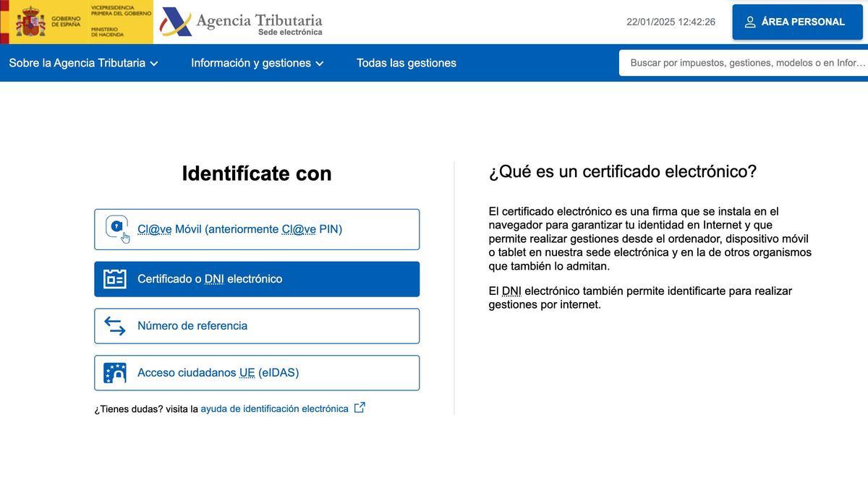
Task: Click the Cl@ve Móvil phone icon
Action: tap(117, 228)
